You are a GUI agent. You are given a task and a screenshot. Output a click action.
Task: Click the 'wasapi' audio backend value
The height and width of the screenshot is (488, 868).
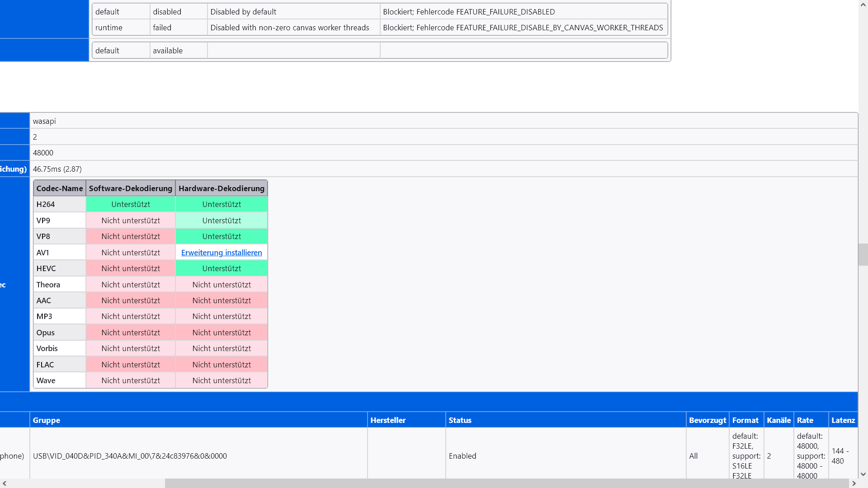point(44,121)
